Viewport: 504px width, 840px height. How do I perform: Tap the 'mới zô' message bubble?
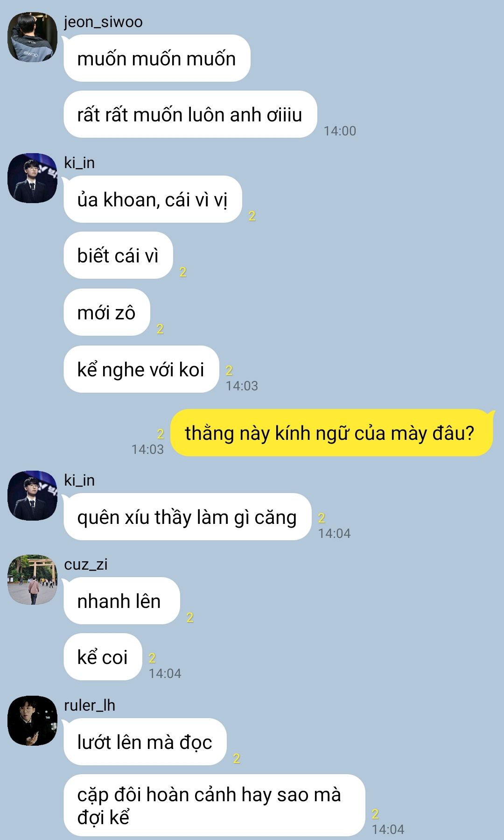[x=107, y=312]
